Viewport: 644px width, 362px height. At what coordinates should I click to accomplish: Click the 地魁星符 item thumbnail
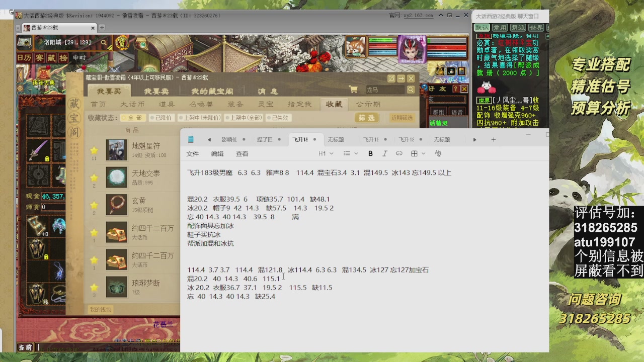click(x=116, y=150)
